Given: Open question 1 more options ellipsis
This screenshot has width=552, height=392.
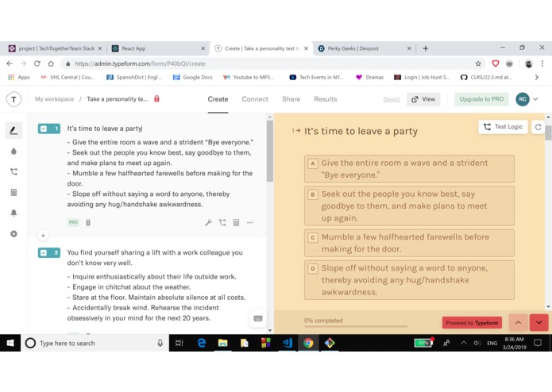Looking at the screenshot, I should [x=250, y=222].
